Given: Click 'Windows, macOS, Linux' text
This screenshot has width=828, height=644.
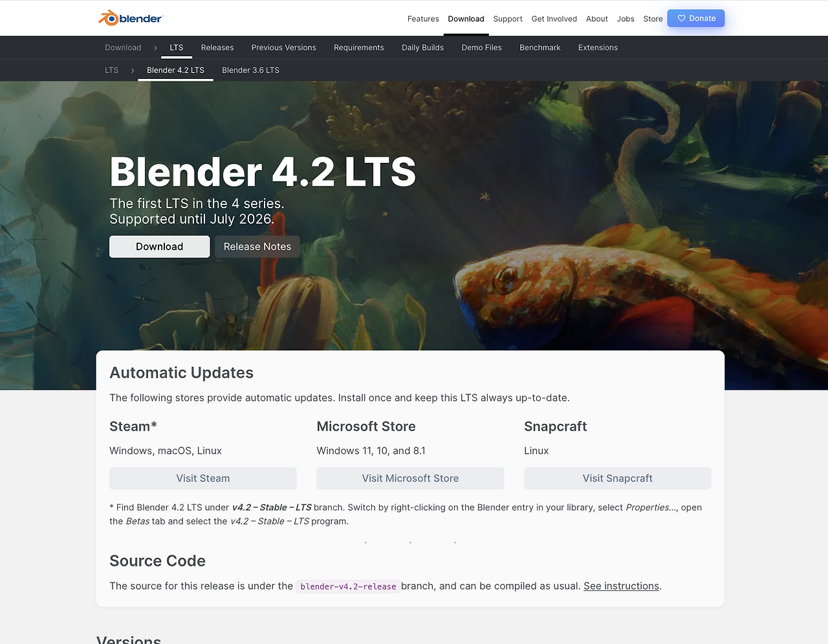Looking at the screenshot, I should [x=166, y=451].
